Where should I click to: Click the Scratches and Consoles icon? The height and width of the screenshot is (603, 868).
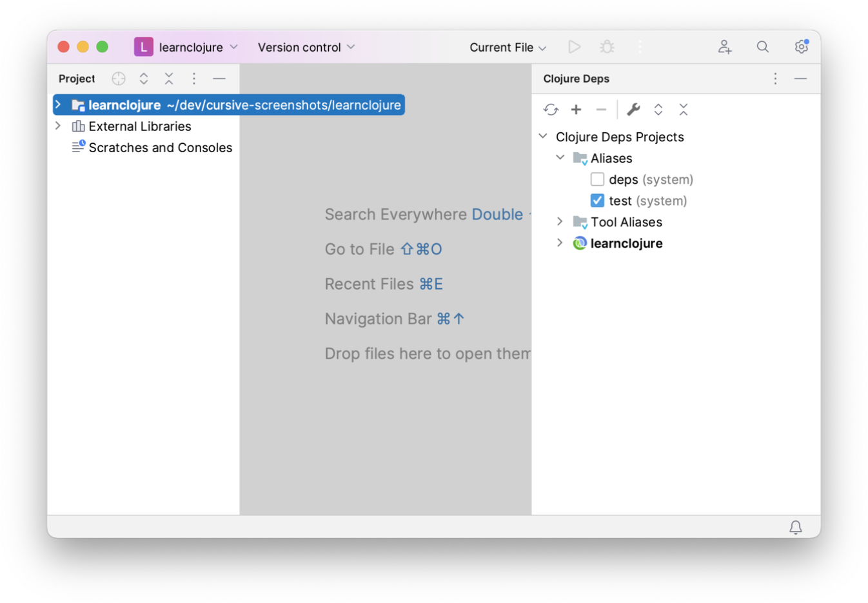(x=78, y=147)
